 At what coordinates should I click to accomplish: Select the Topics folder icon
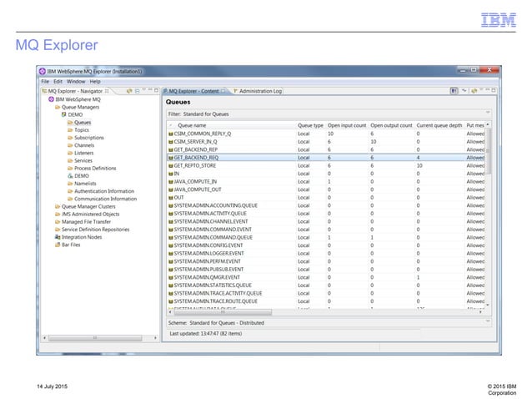click(70, 130)
